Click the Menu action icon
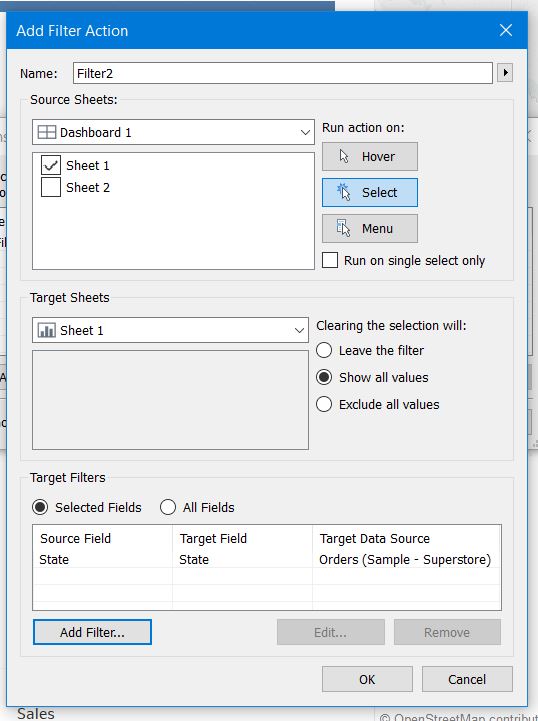 click(343, 228)
